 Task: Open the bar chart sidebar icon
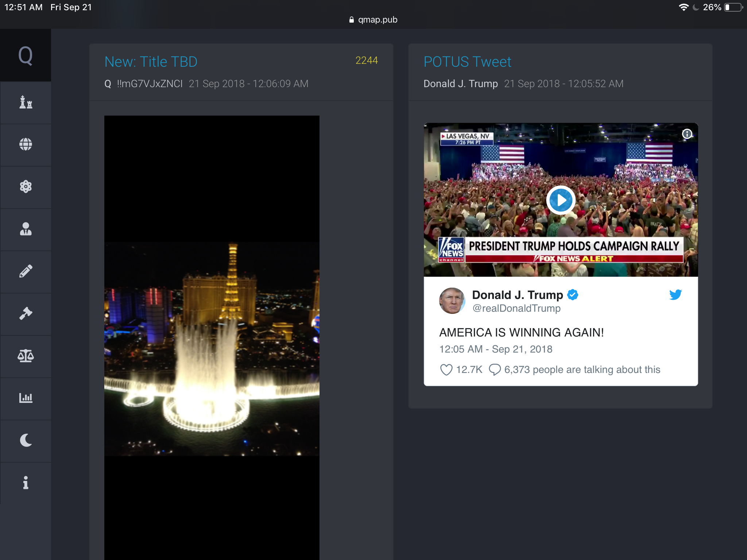[26, 398]
